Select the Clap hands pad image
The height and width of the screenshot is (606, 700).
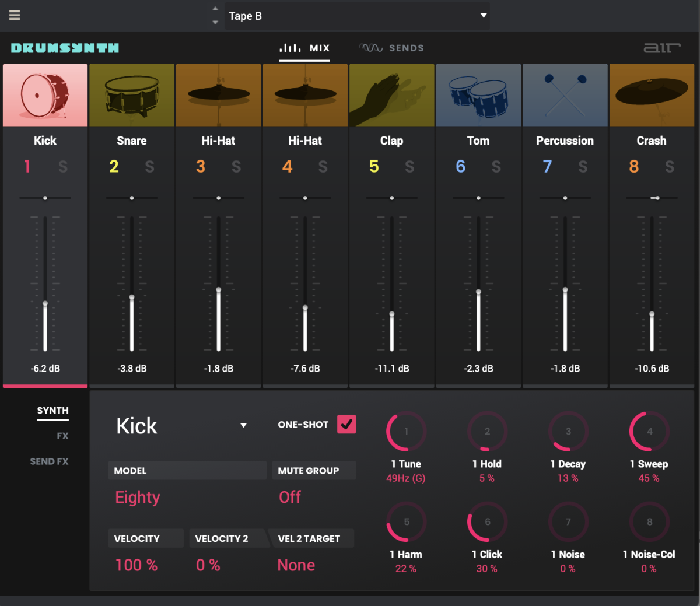[392, 95]
